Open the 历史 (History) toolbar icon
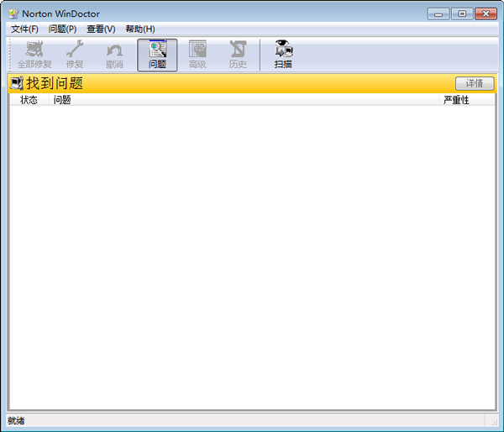 pos(238,55)
